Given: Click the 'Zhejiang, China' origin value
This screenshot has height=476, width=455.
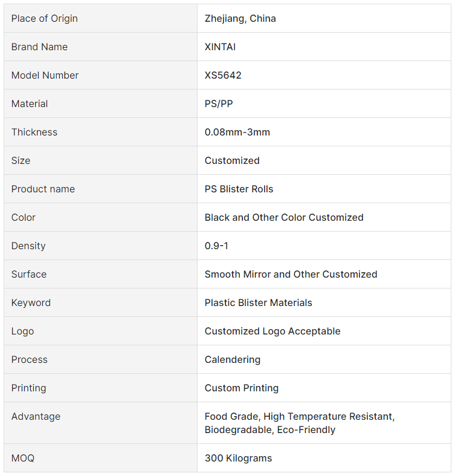Looking at the screenshot, I should (x=240, y=18).
